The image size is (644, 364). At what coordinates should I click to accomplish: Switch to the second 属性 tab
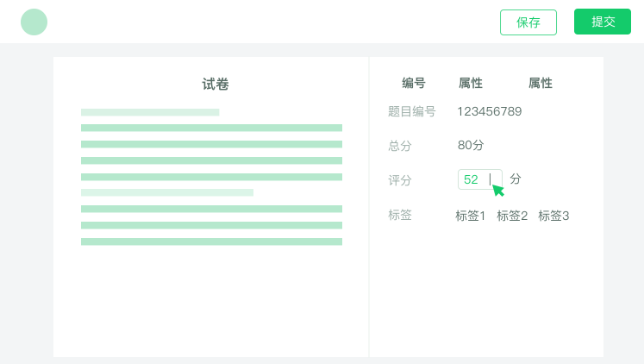point(540,83)
